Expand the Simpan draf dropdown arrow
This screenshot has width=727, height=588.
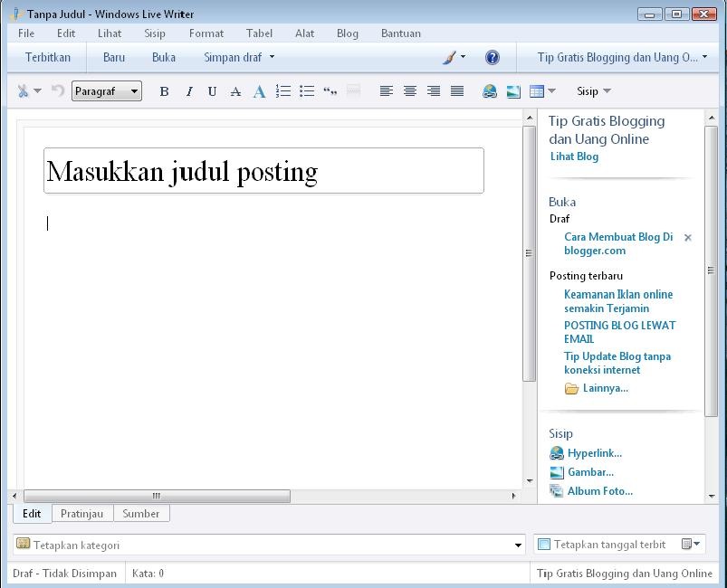tap(273, 56)
